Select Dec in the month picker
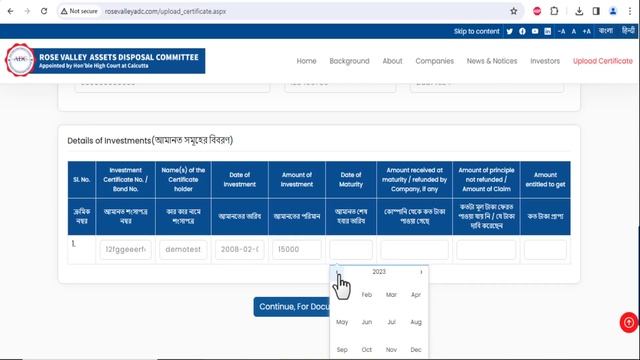This screenshot has width=640, height=360. [416, 349]
